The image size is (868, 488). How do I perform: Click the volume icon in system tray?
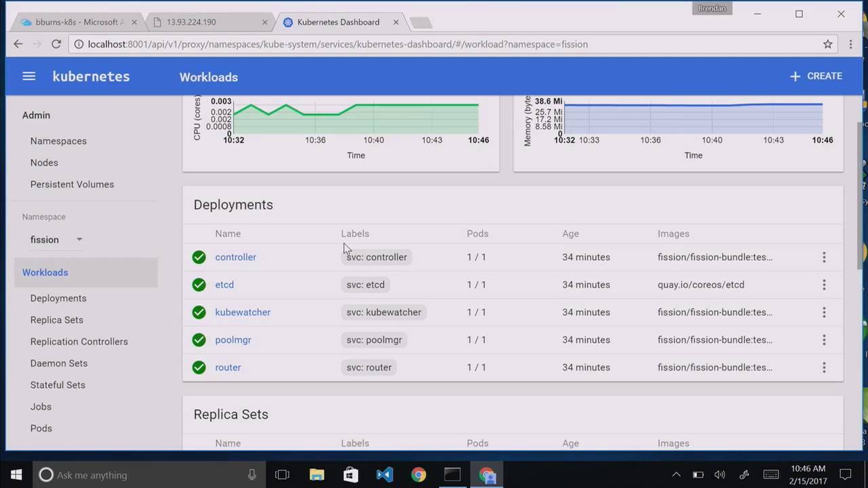pyautogui.click(x=720, y=474)
